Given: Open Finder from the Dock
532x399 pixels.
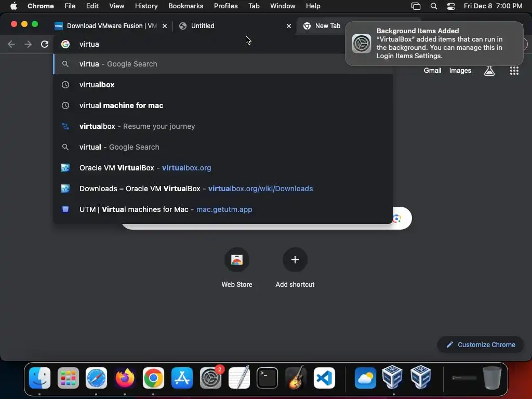Looking at the screenshot, I should coord(39,378).
